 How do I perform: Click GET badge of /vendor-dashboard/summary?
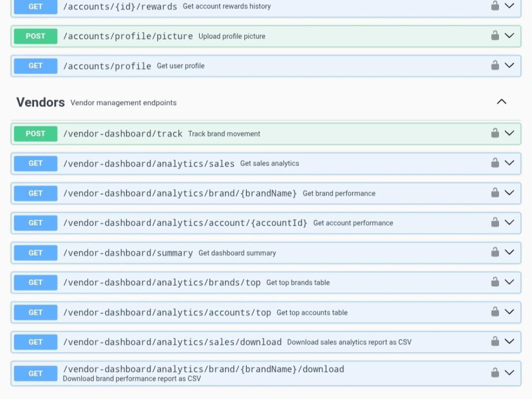pos(36,253)
